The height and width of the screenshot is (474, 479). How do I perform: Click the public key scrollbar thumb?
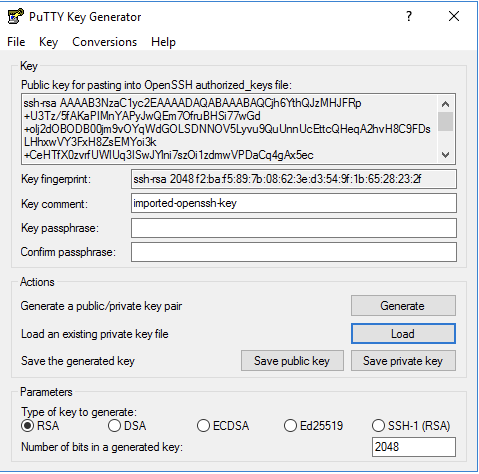coord(445,121)
